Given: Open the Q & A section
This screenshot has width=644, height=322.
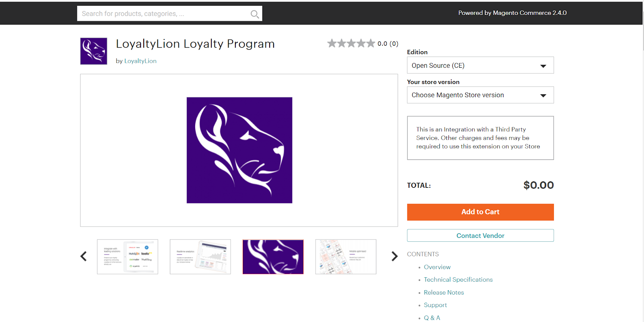Looking at the screenshot, I should [432, 318].
